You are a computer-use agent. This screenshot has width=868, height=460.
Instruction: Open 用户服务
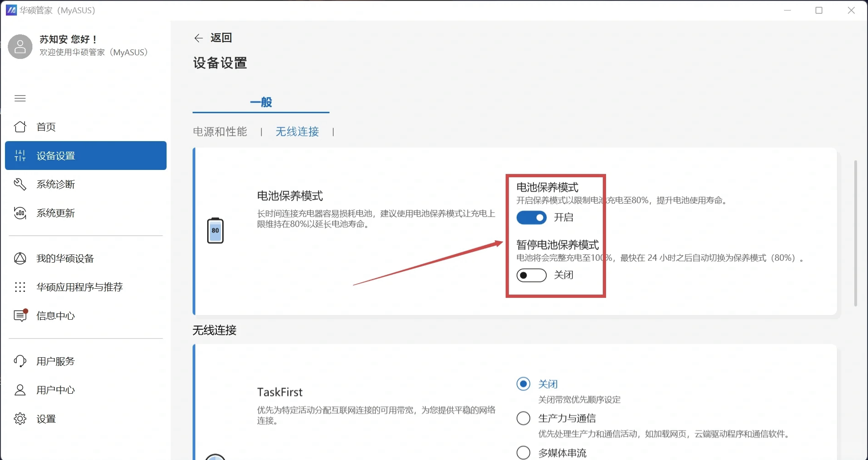86,361
